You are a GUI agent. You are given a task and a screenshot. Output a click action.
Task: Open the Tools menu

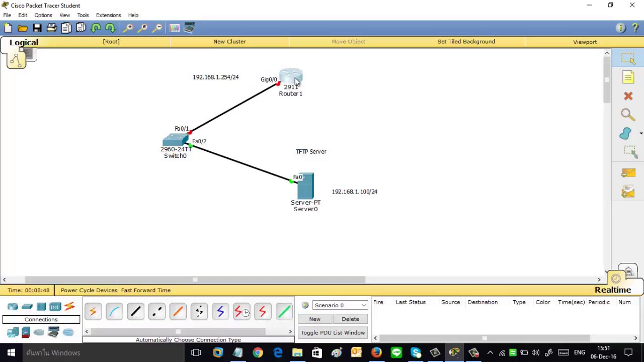click(83, 15)
